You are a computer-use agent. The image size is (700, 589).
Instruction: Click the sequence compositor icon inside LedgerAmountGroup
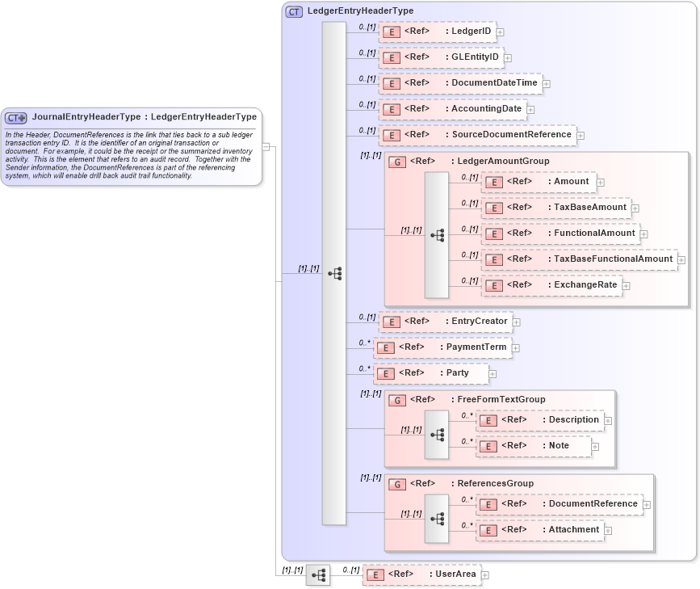[438, 233]
